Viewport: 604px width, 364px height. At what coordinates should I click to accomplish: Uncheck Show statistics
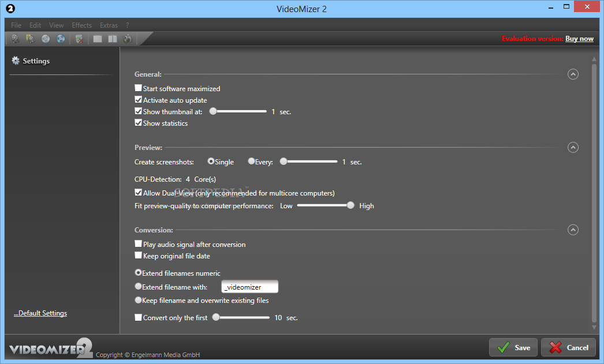click(138, 123)
